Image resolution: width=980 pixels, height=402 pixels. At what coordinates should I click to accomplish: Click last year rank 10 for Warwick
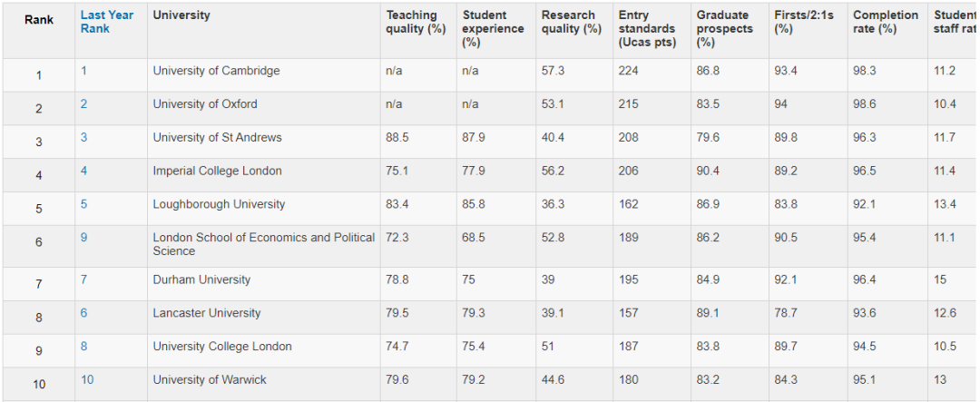coord(87,379)
